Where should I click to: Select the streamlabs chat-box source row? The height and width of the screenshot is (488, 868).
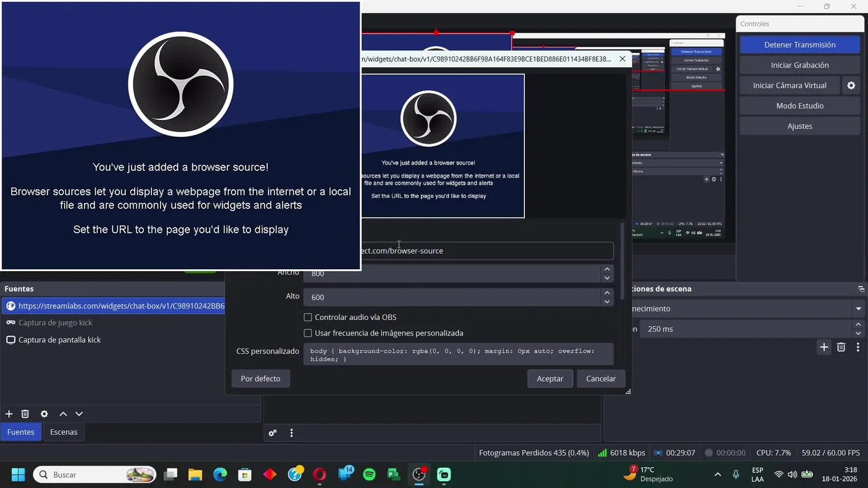coord(113,306)
